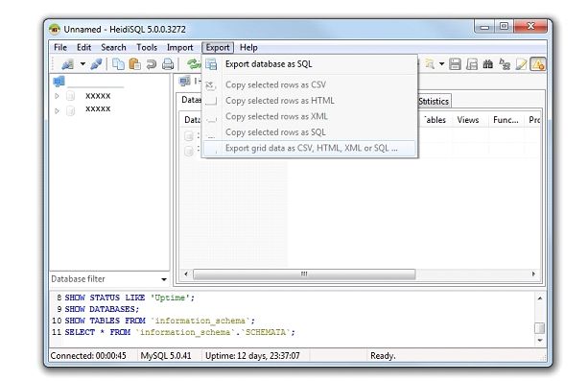Click the grid scrollbar right arrow
Viewport: 588px width, 381px height.
(x=533, y=274)
